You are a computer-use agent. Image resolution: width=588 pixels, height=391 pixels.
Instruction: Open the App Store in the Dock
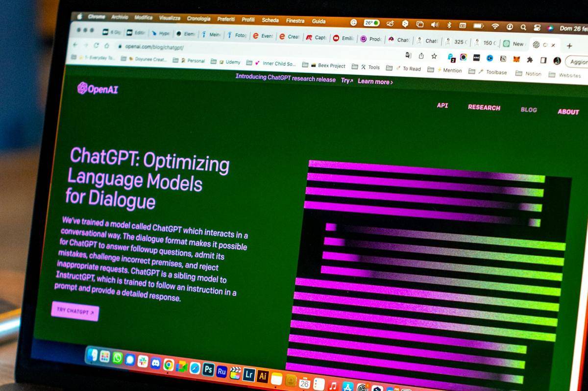(348, 387)
